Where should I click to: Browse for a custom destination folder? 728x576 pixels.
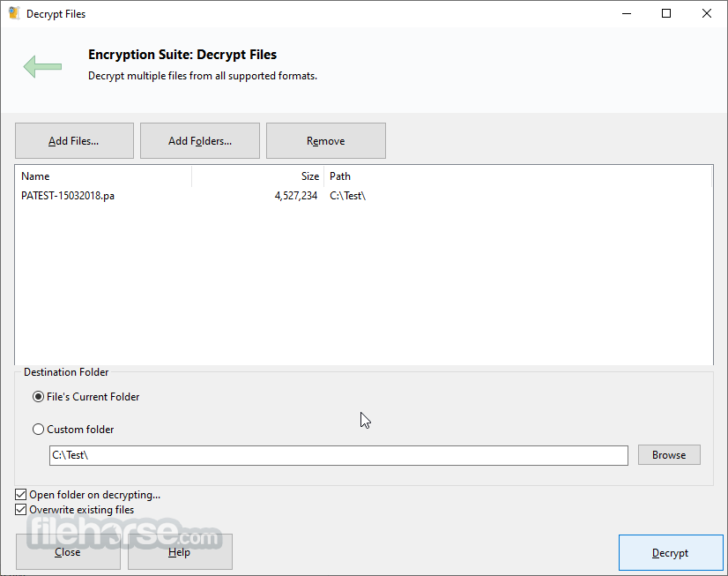point(669,455)
